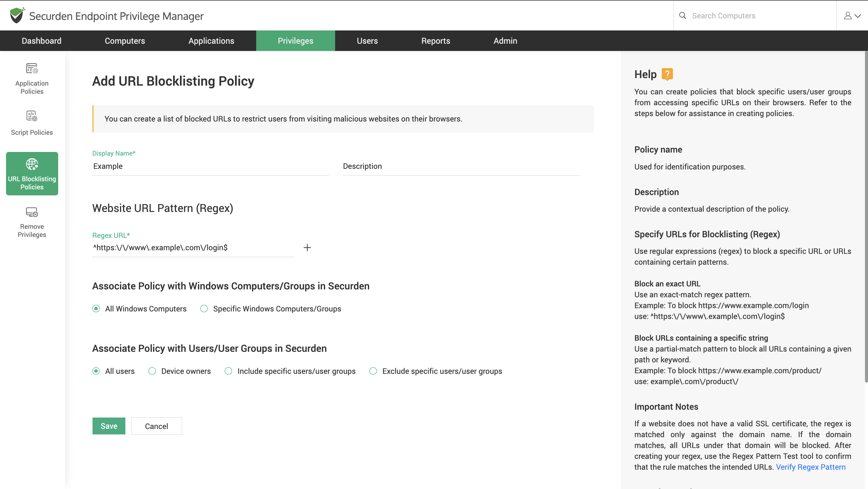Click the Securden Endpoint Privilege Manager title
This screenshot has width=868, height=489.
pos(116,16)
